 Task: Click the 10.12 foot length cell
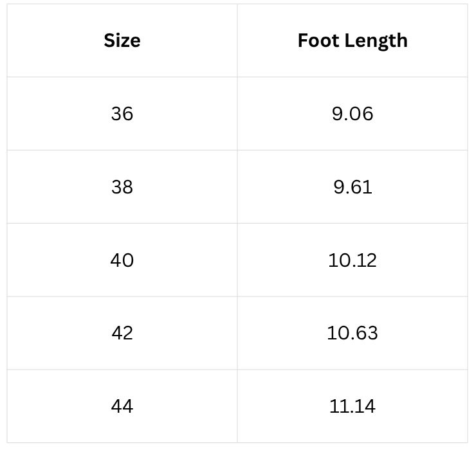point(352,260)
